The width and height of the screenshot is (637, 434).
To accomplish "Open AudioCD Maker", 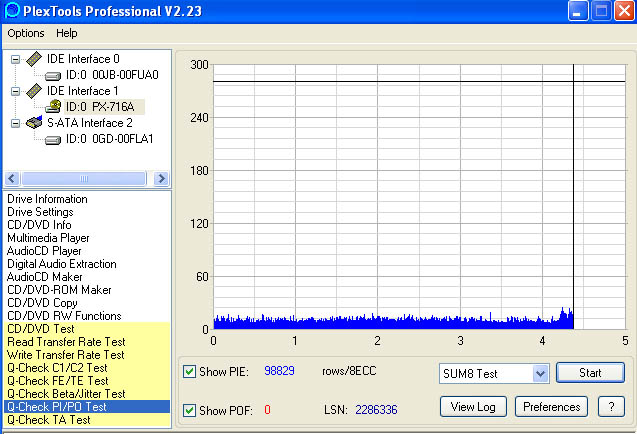I will coord(45,277).
